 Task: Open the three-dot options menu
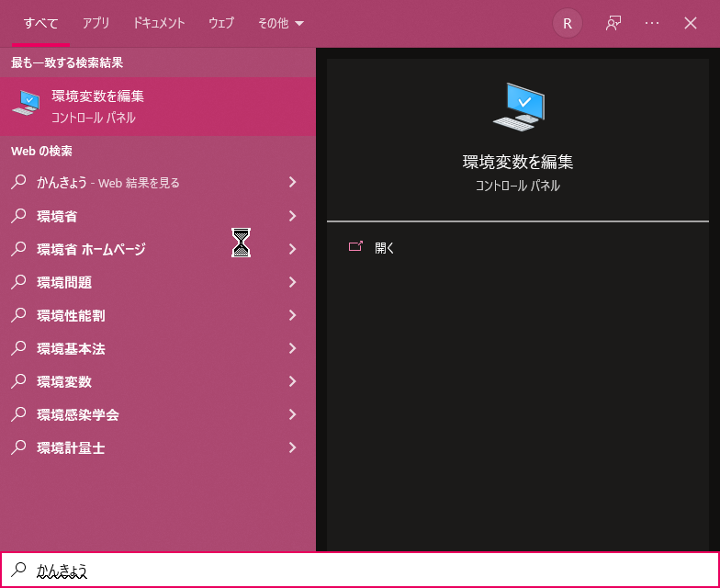[x=652, y=24]
